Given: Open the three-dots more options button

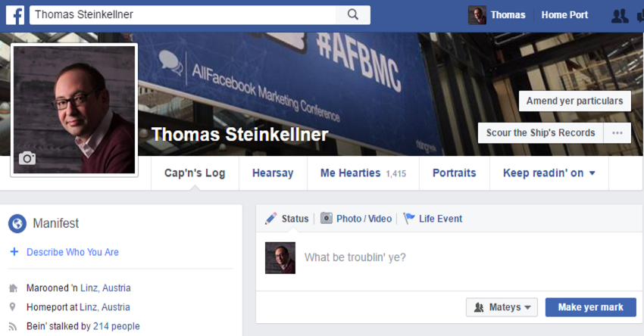Looking at the screenshot, I should pyautogui.click(x=617, y=133).
